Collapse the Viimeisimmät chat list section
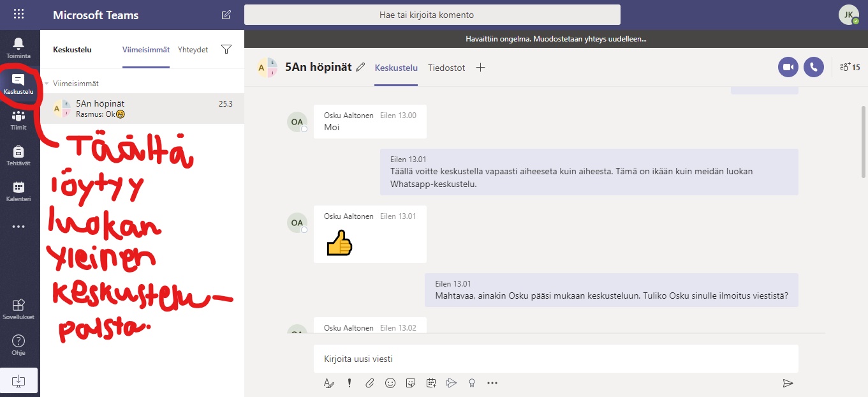This screenshot has height=397, width=868. (47, 84)
